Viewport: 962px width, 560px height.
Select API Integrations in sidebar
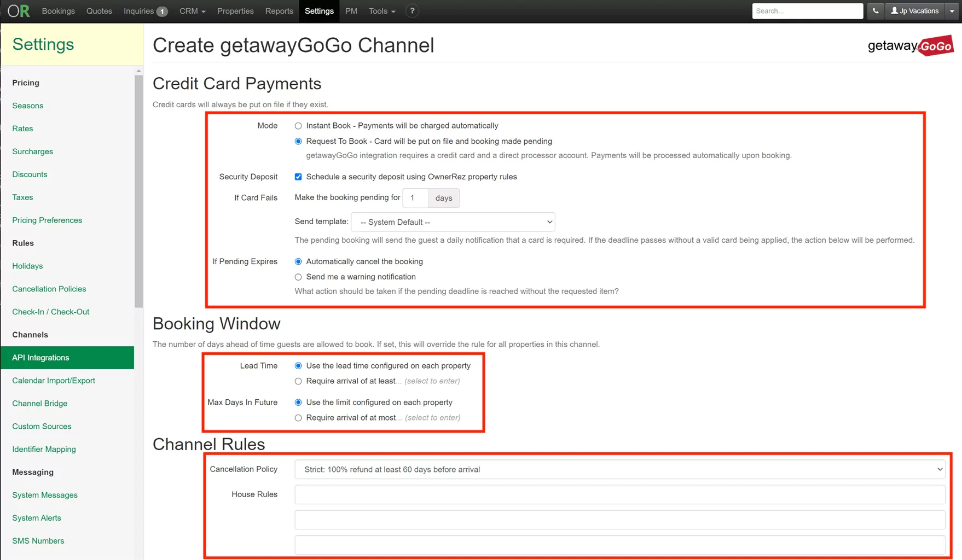coord(67,358)
